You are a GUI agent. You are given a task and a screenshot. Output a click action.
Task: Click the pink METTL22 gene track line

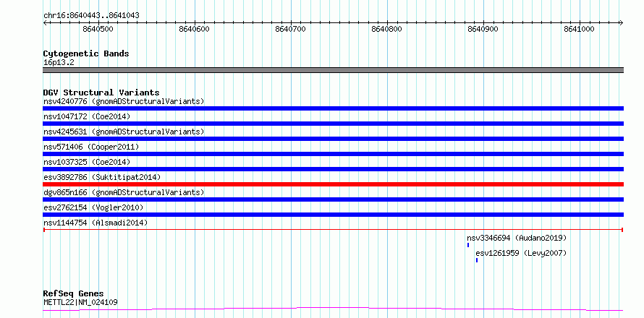(x=333, y=309)
